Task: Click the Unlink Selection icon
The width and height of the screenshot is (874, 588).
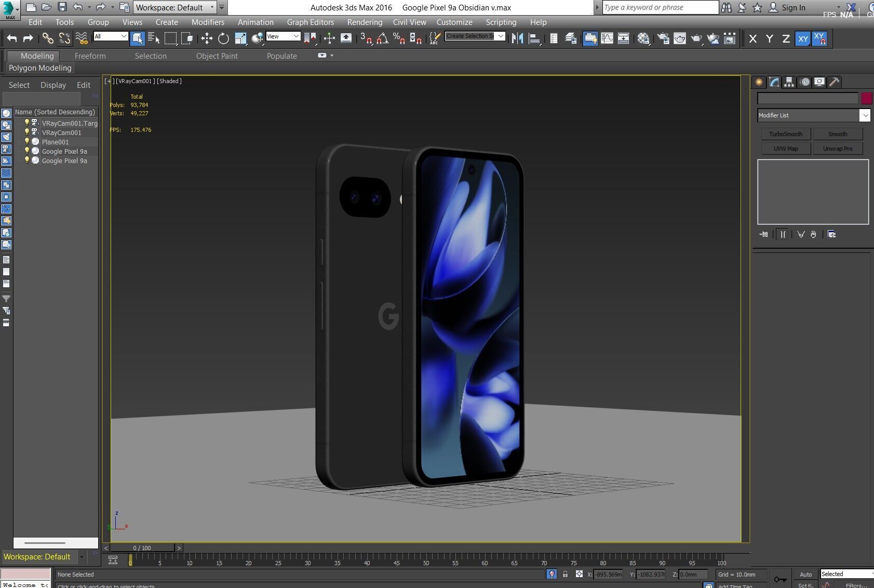Action: click(64, 38)
